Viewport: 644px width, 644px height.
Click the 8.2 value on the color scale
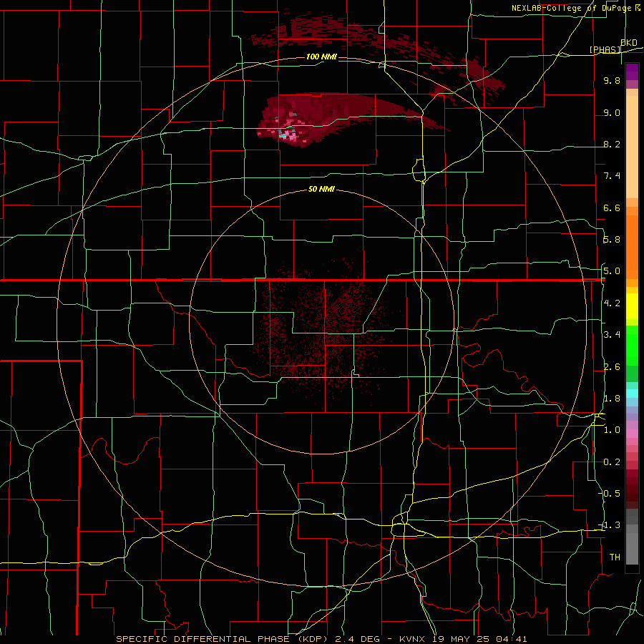[612, 145]
